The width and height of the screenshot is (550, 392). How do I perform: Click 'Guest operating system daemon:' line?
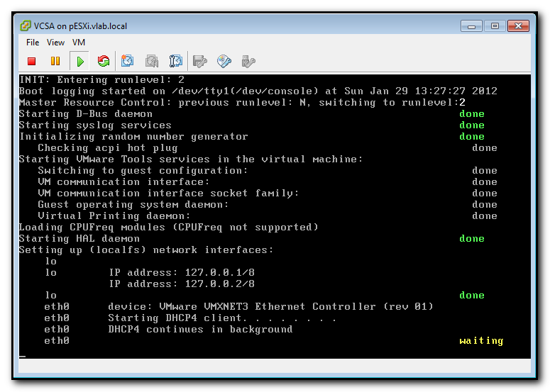(x=133, y=205)
